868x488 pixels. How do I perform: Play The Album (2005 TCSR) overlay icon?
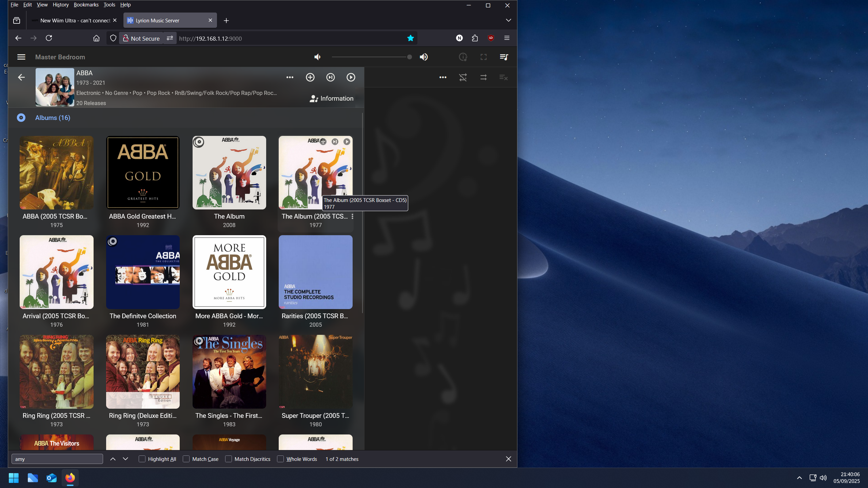pyautogui.click(x=347, y=142)
